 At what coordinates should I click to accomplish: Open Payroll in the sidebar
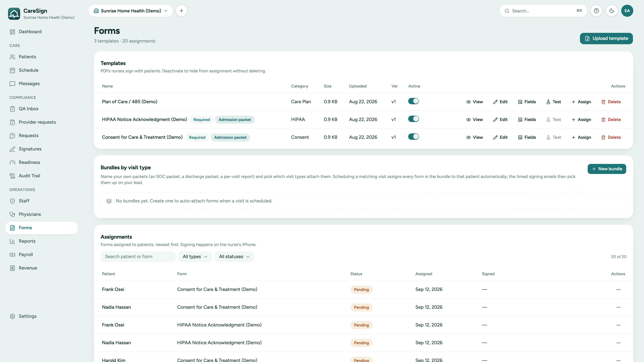41,254
